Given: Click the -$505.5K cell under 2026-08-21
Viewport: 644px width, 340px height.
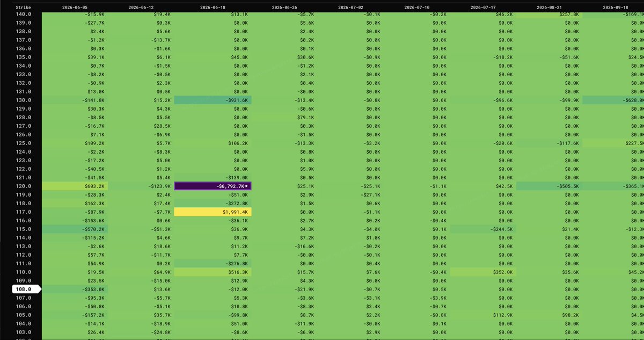Looking at the screenshot, I should click(550, 186).
